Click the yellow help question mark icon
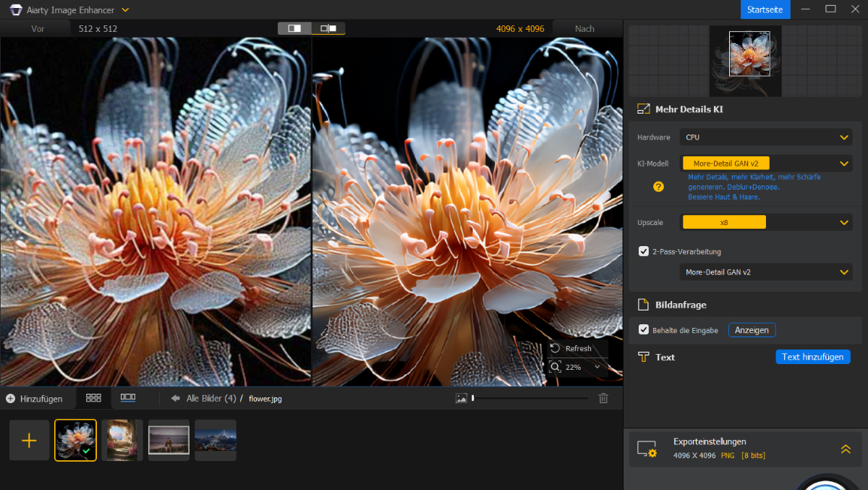868x490 pixels. 658,187
